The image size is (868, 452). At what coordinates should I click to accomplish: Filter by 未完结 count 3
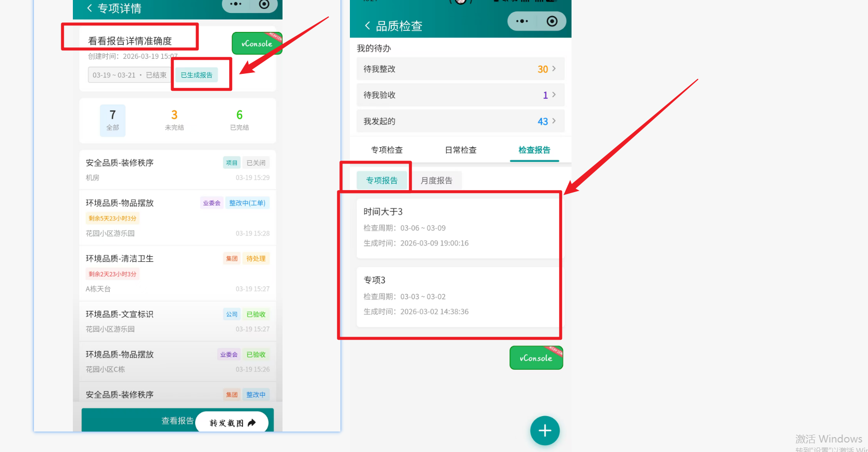coord(174,120)
